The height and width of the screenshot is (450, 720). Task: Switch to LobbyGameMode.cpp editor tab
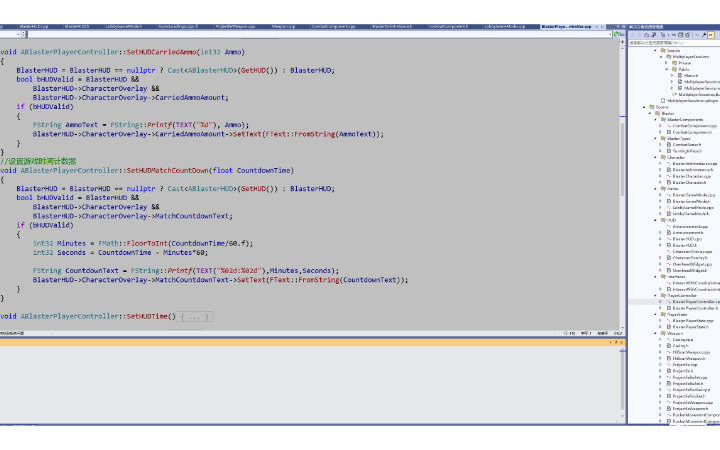pyautogui.click(x=505, y=27)
